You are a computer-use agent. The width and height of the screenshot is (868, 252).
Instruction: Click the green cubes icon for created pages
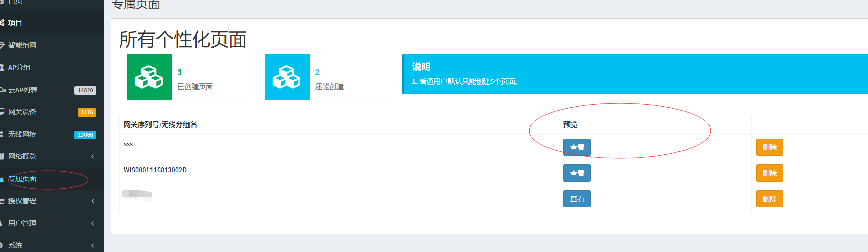tap(149, 77)
